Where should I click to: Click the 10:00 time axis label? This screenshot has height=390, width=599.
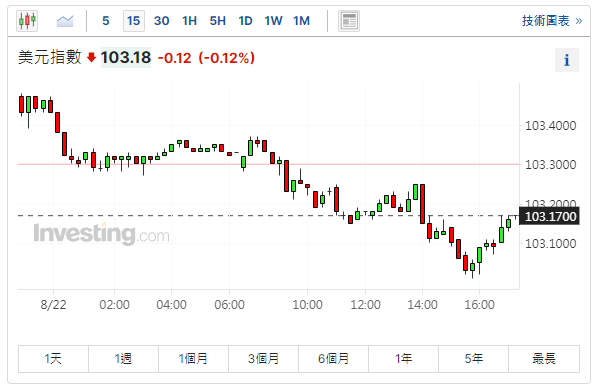308,305
